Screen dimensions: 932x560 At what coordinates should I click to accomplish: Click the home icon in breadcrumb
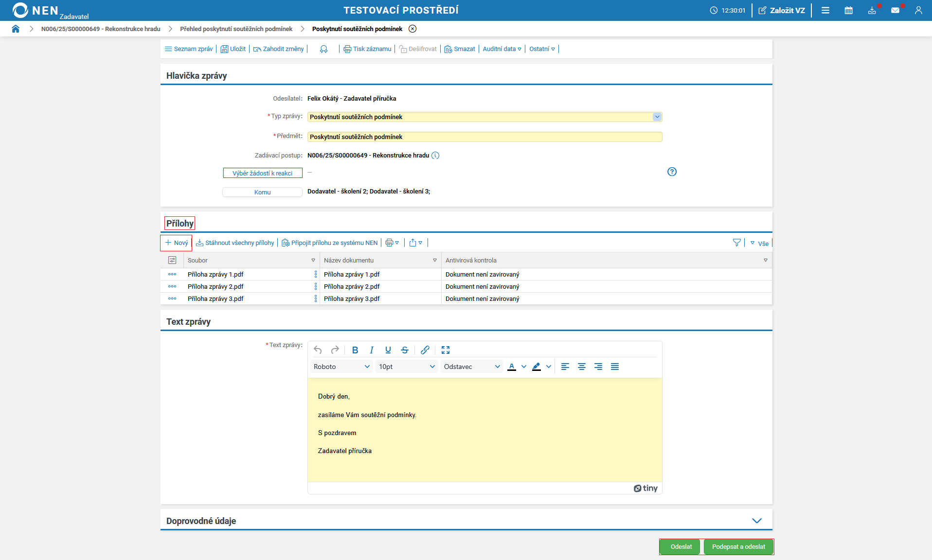click(x=16, y=29)
